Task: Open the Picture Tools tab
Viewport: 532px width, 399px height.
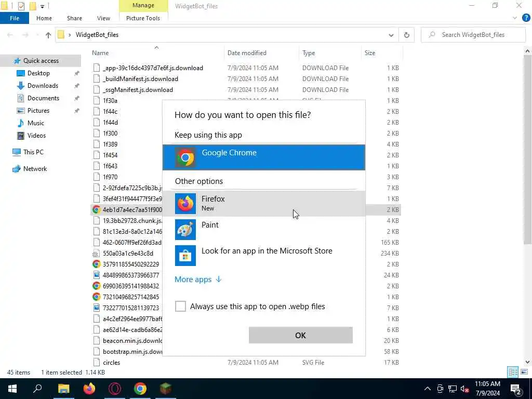Action: coord(143,18)
